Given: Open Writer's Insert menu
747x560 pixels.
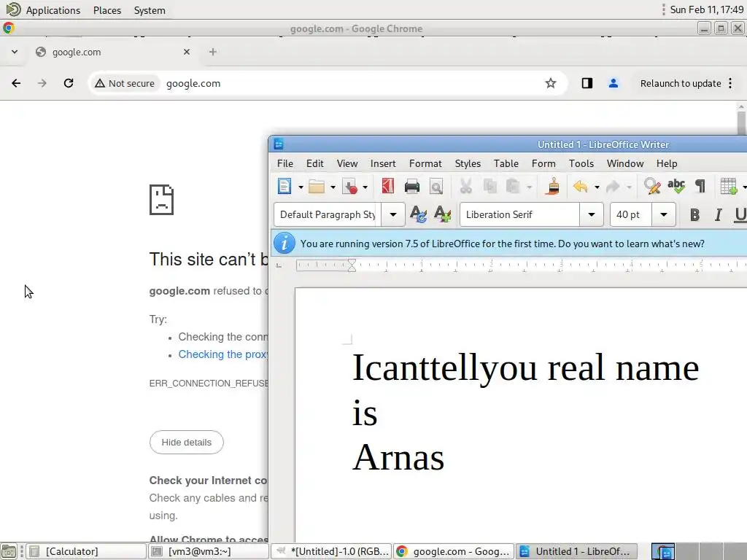Looking at the screenshot, I should (x=383, y=163).
